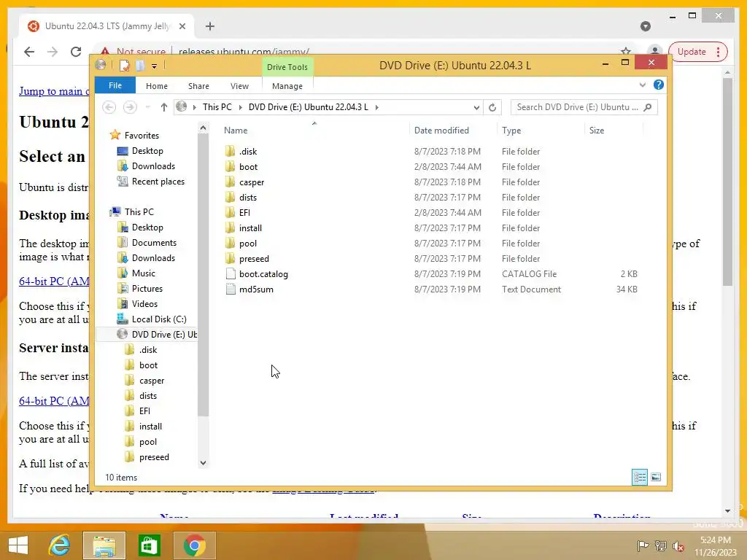Open the address bar history dropdown
Screen dimensions: 747x560
[476, 108]
